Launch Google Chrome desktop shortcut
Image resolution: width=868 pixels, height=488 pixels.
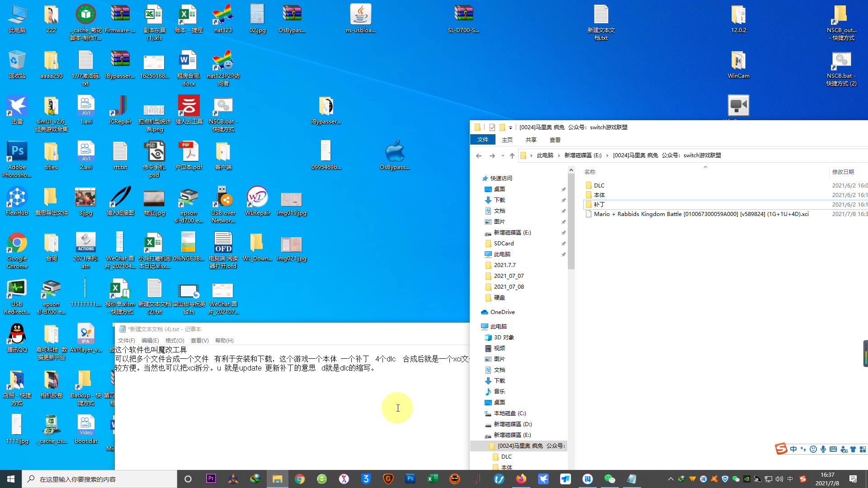(x=17, y=250)
